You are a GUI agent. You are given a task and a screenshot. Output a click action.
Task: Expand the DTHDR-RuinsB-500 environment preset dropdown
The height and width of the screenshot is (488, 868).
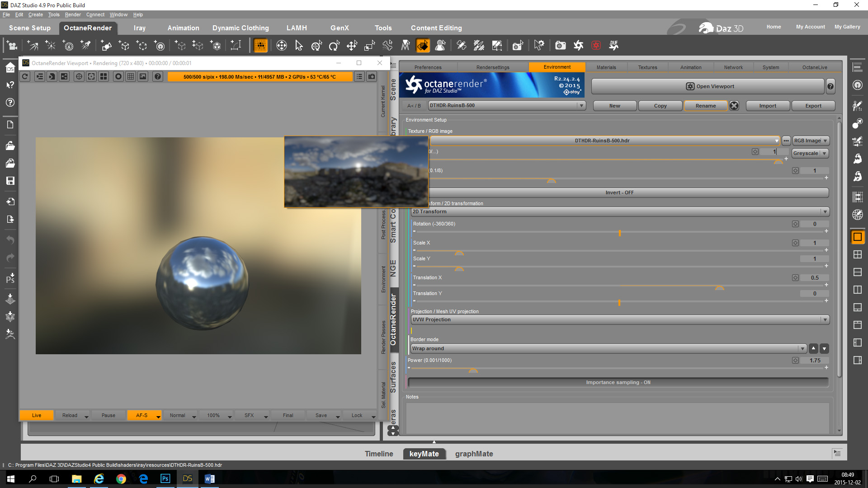click(x=581, y=105)
